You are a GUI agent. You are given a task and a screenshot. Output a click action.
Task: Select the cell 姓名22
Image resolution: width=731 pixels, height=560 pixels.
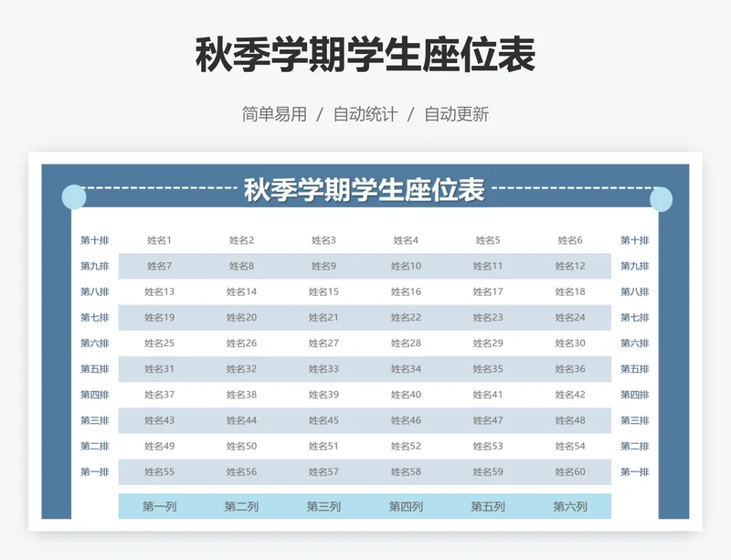[406, 318]
